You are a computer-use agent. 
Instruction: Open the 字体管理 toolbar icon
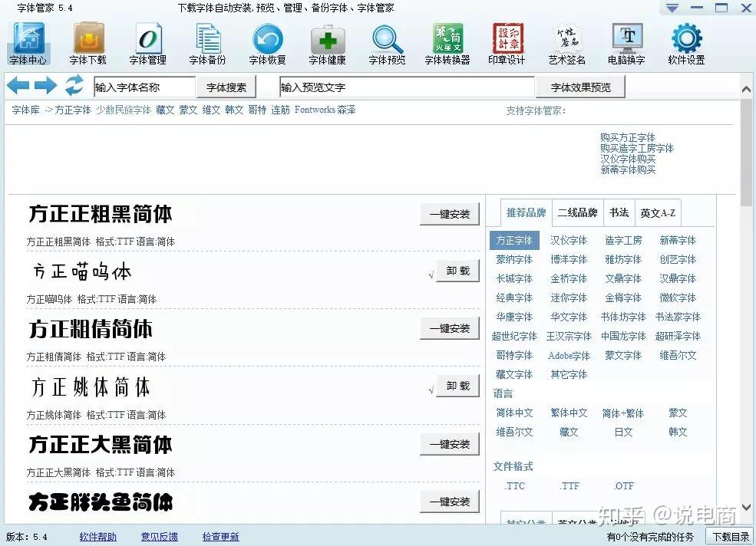pos(147,44)
